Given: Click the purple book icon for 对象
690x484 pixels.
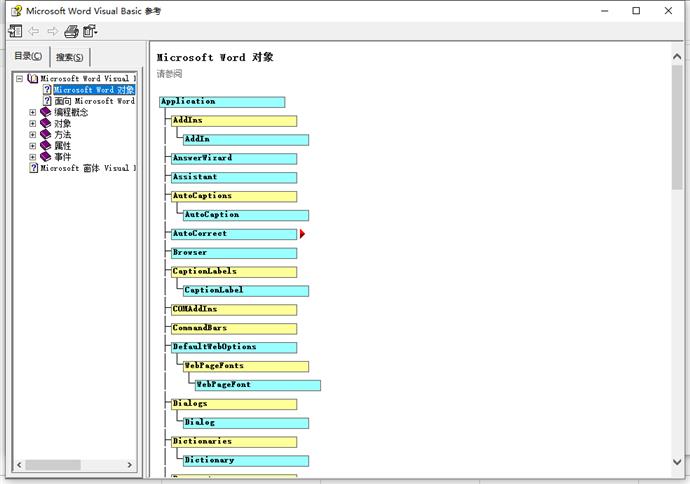Looking at the screenshot, I should 46,123.
